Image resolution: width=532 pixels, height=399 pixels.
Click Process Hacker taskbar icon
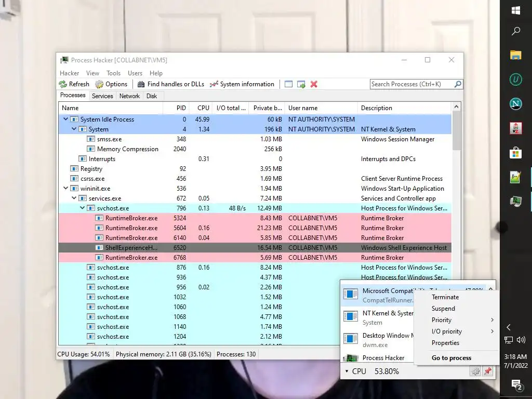(x=516, y=202)
